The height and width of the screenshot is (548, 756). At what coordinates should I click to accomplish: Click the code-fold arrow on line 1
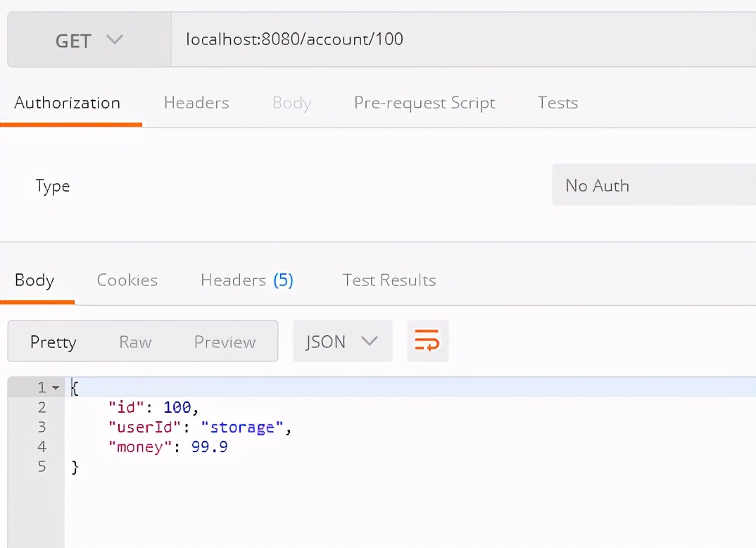click(56, 387)
